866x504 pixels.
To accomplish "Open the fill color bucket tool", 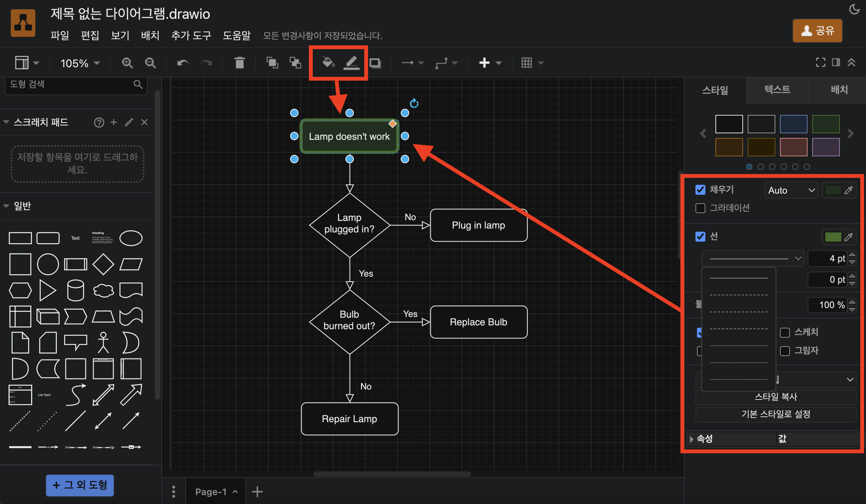I will pyautogui.click(x=328, y=62).
